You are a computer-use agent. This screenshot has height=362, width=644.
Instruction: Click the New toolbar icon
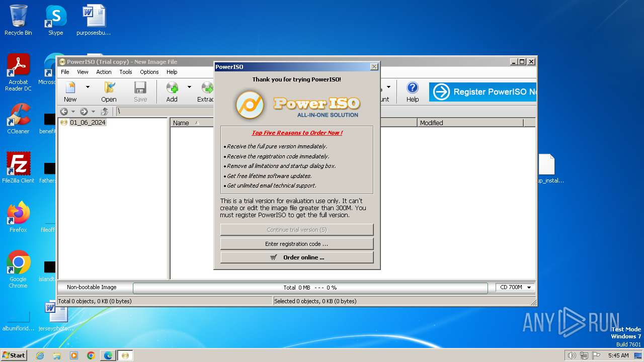(70, 92)
